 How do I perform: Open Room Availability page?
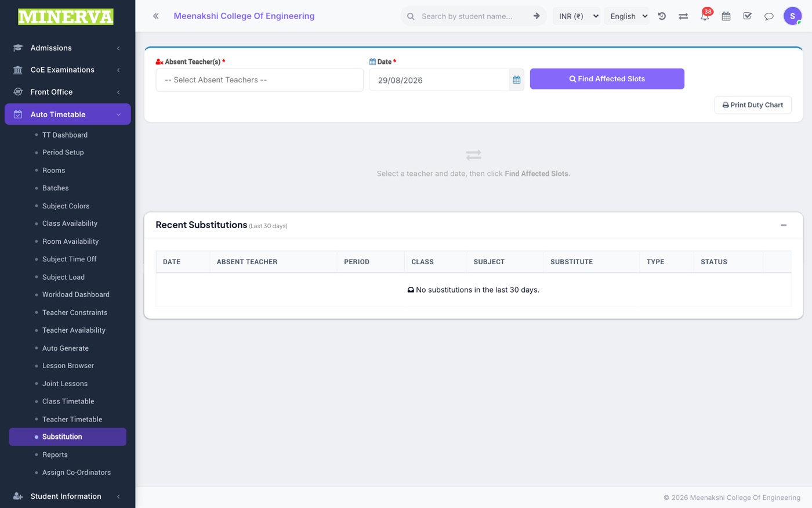(x=70, y=242)
